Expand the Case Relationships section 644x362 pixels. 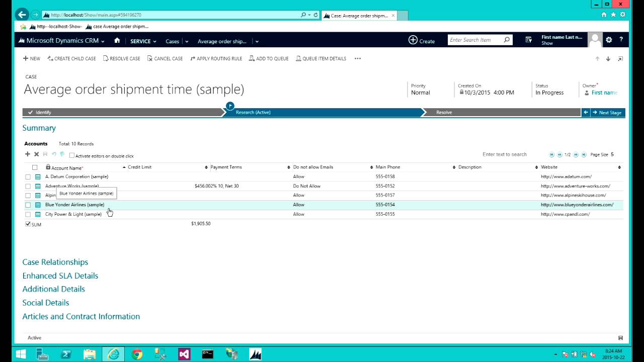(55, 262)
